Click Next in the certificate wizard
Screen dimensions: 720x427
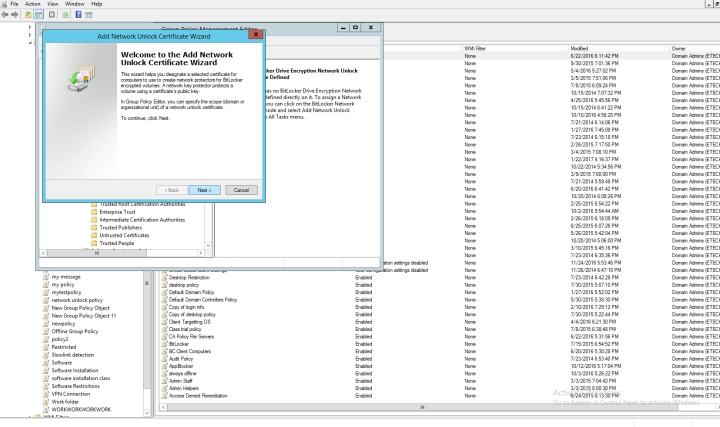(x=204, y=190)
